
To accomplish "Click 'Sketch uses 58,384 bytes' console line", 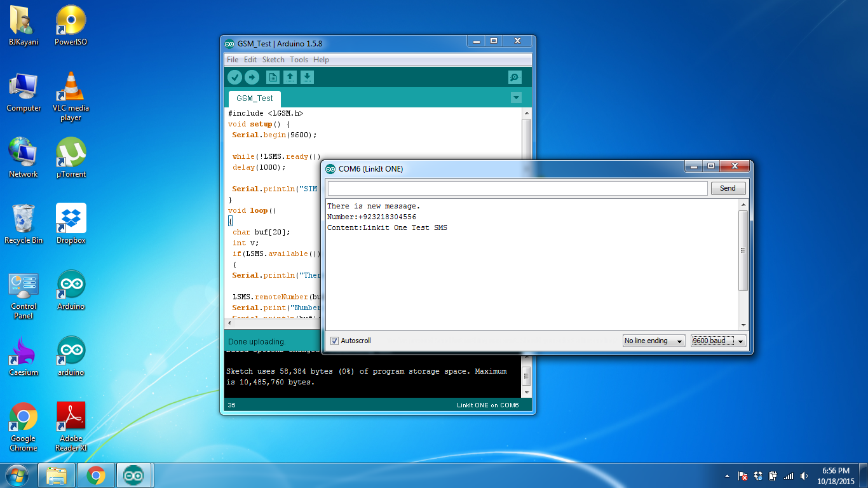I will (x=367, y=371).
